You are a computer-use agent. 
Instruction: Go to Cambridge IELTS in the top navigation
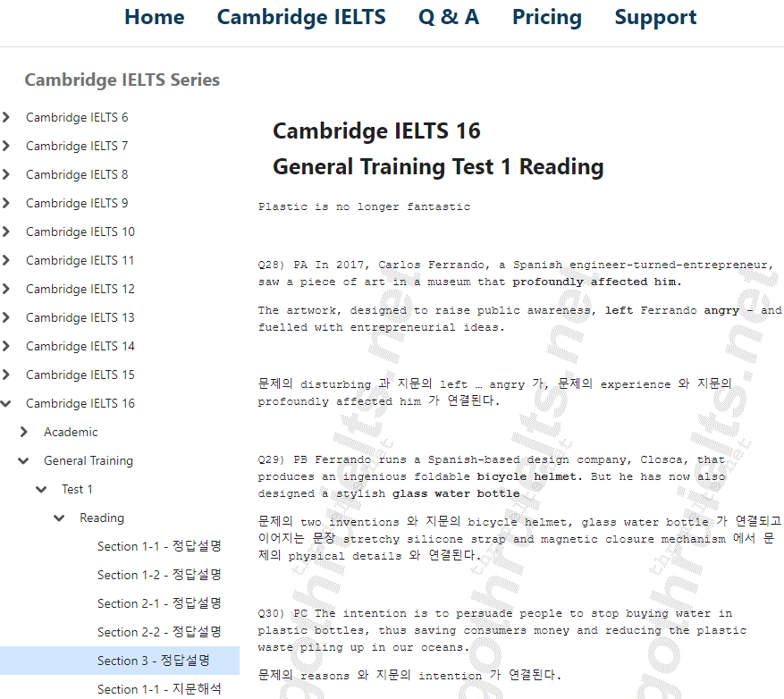301,17
